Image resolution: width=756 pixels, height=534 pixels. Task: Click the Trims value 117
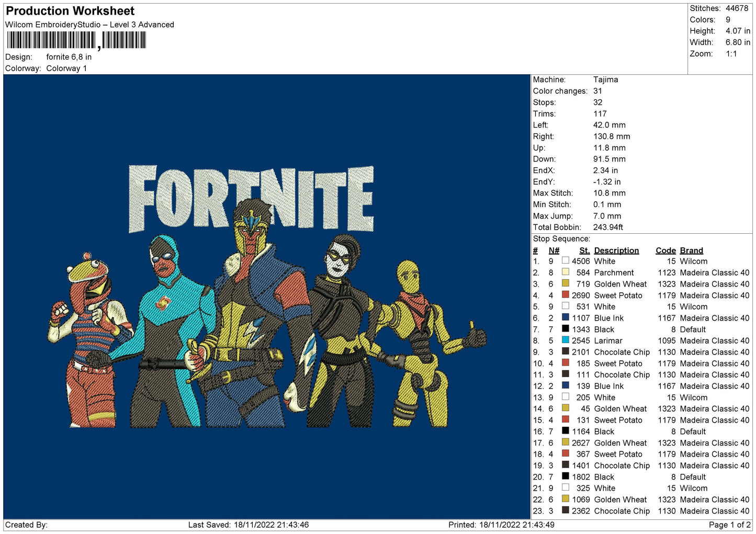(x=600, y=113)
